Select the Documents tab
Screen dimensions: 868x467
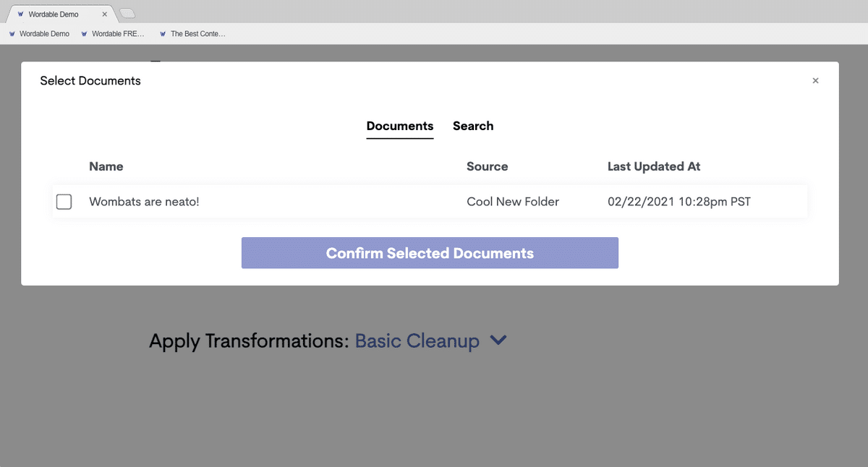click(x=399, y=126)
